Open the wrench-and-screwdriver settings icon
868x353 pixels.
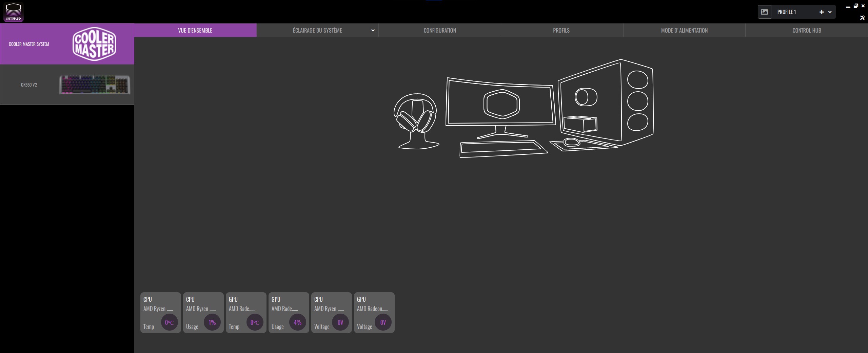(x=862, y=18)
